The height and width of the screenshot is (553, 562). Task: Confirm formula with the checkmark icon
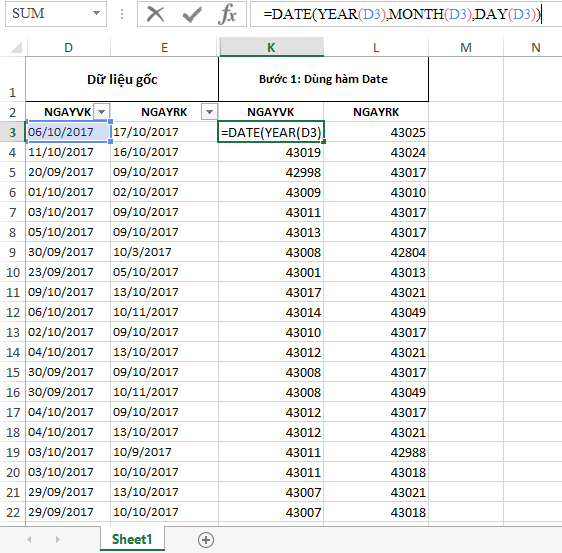click(192, 15)
